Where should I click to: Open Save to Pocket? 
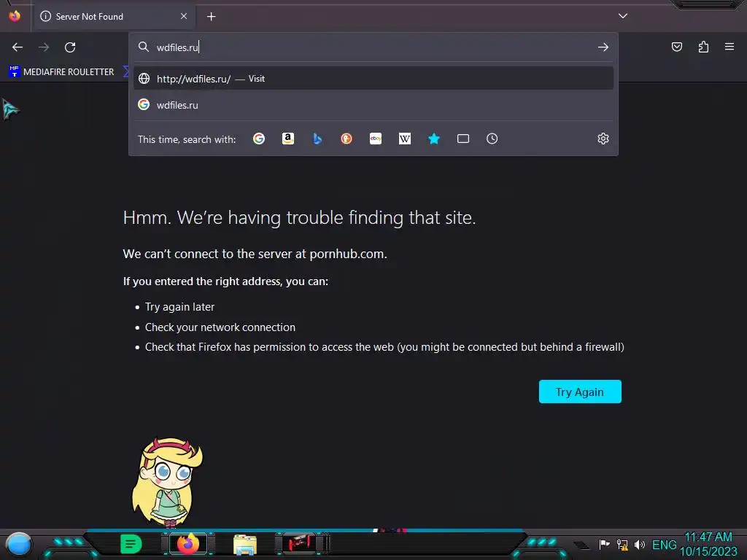tap(677, 47)
